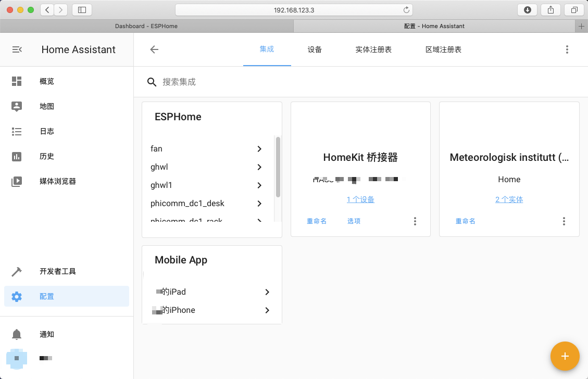Open the Logbook (日志) list icon

(x=17, y=131)
